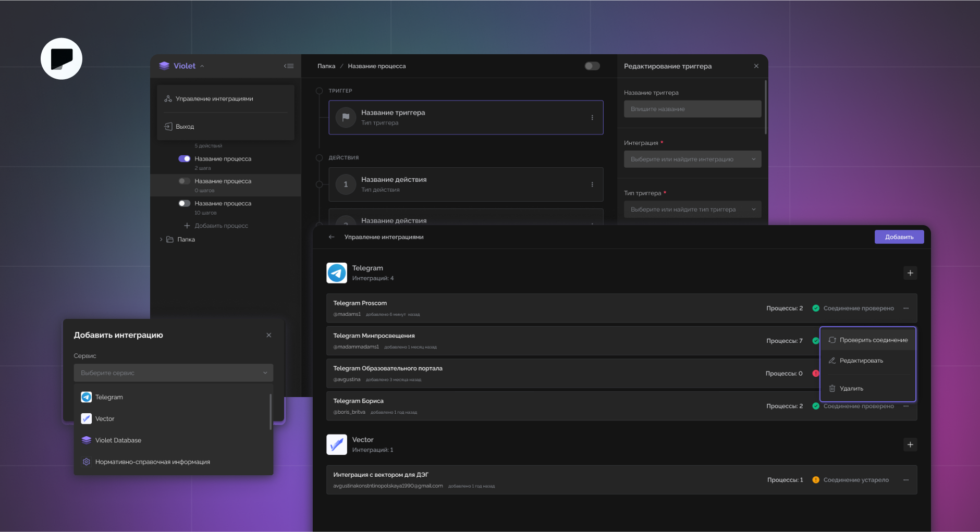This screenshot has height=532, width=980.
Task: Open more menu for Интеграция с вектором для ДЭГ
Action: (x=906, y=480)
